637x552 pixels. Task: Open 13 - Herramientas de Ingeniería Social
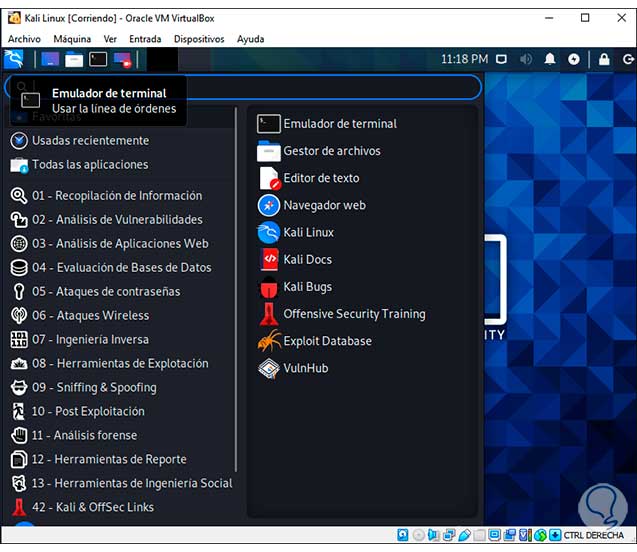tap(121, 483)
